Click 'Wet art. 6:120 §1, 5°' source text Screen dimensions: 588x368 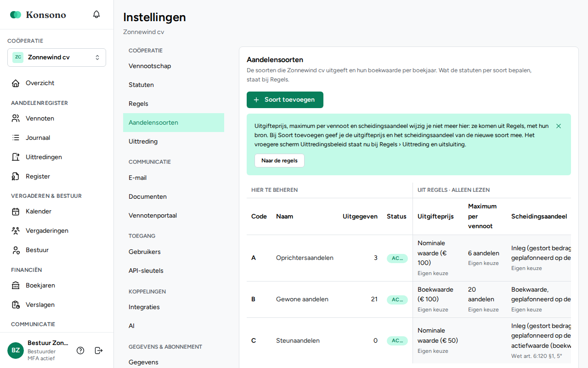click(537, 356)
